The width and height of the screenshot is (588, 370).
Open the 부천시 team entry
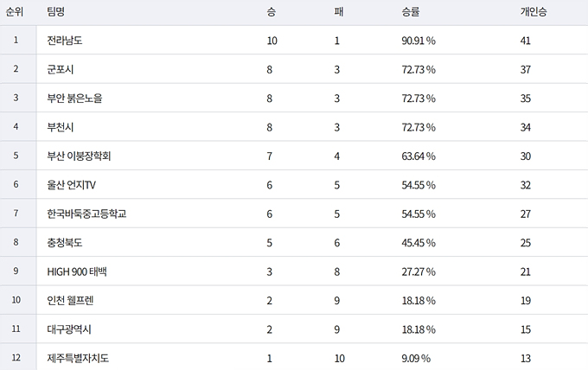click(x=61, y=127)
